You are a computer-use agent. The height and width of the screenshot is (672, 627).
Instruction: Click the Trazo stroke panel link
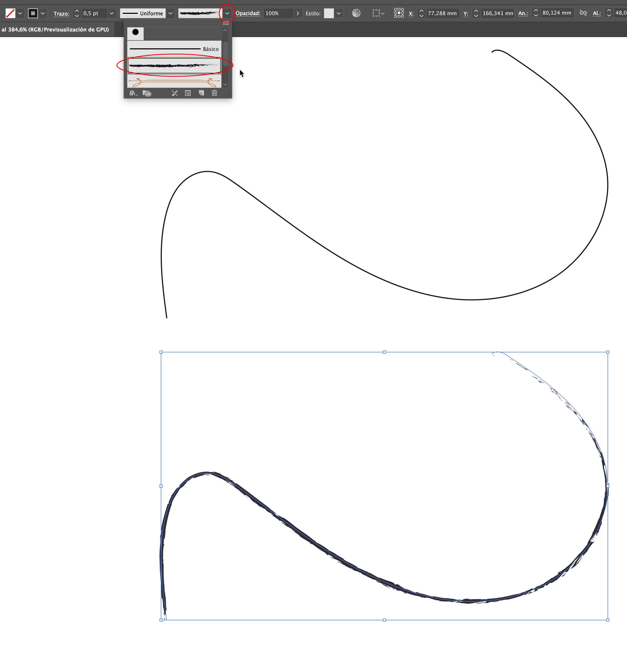point(62,14)
